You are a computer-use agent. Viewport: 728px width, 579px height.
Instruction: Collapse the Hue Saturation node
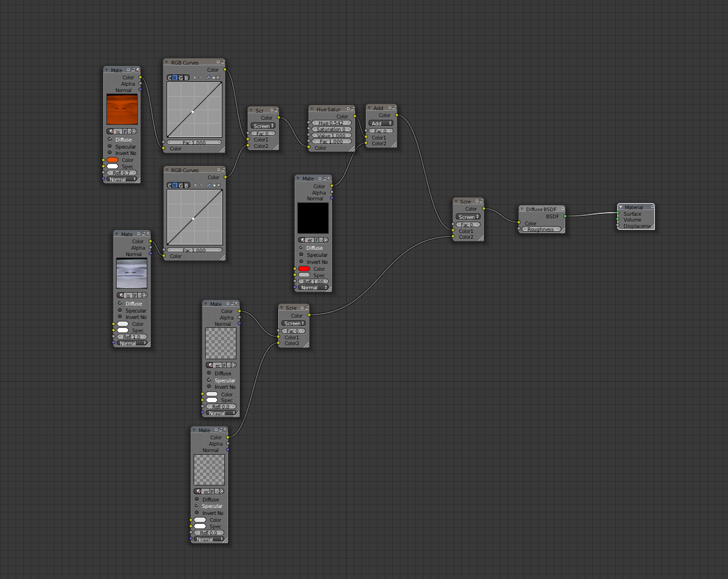(x=311, y=109)
